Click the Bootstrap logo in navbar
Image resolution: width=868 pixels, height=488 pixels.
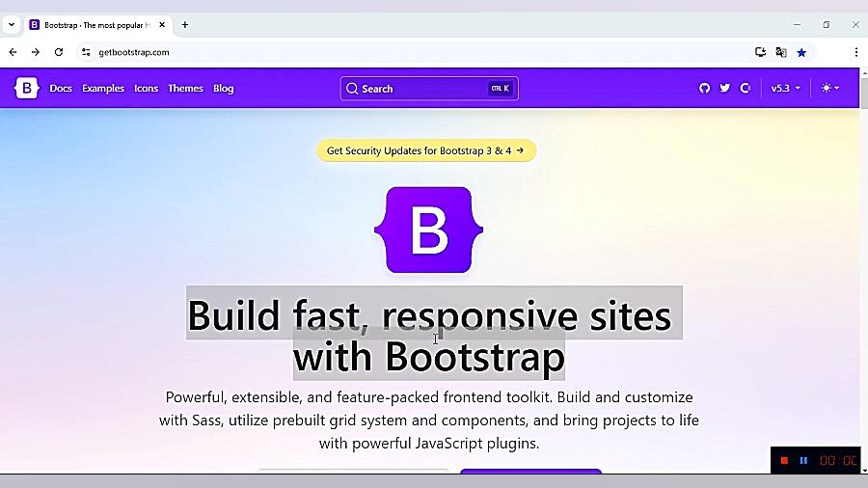point(27,88)
